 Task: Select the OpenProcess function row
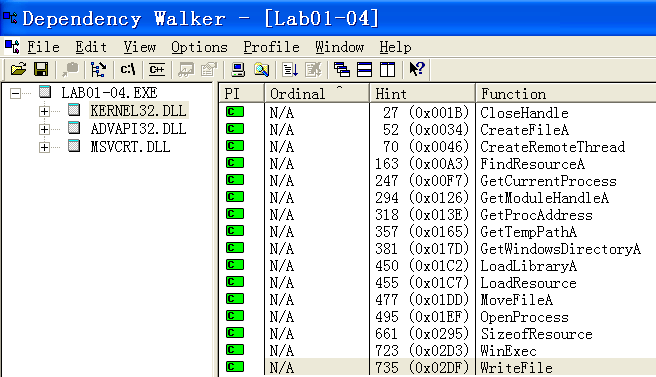click(x=438, y=317)
